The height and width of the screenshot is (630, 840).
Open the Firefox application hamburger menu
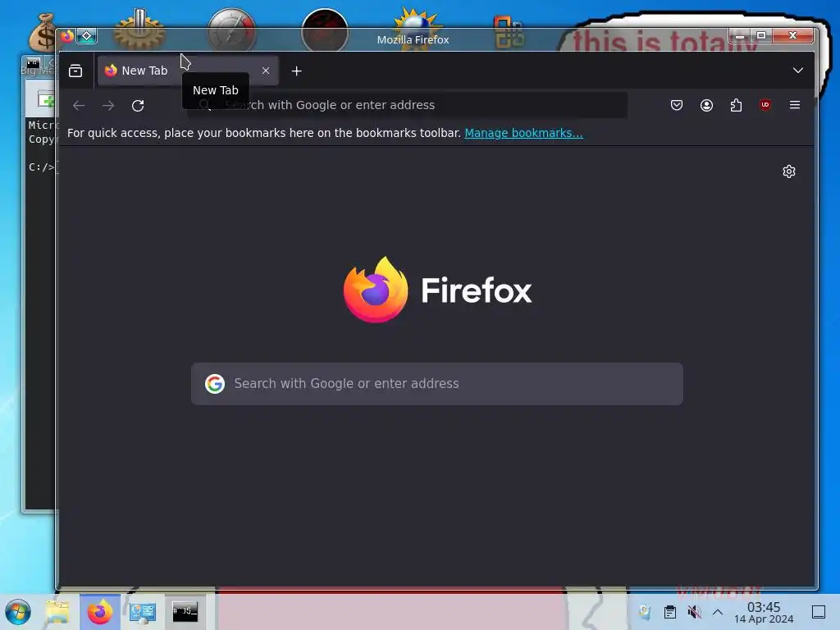(x=794, y=105)
